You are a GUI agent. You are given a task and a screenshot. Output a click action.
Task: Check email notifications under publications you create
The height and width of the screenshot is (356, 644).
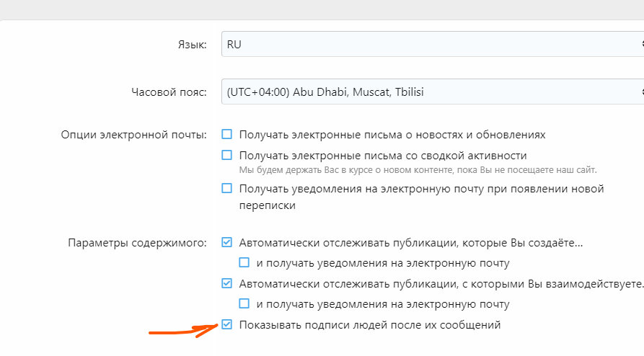[244, 263]
